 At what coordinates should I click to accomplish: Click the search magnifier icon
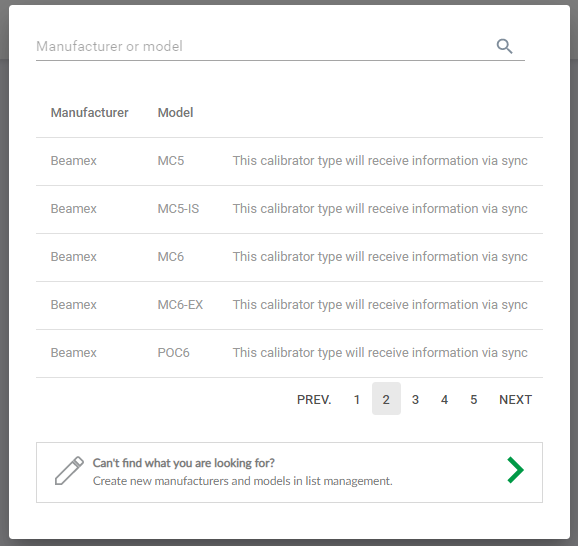pyautogui.click(x=504, y=46)
